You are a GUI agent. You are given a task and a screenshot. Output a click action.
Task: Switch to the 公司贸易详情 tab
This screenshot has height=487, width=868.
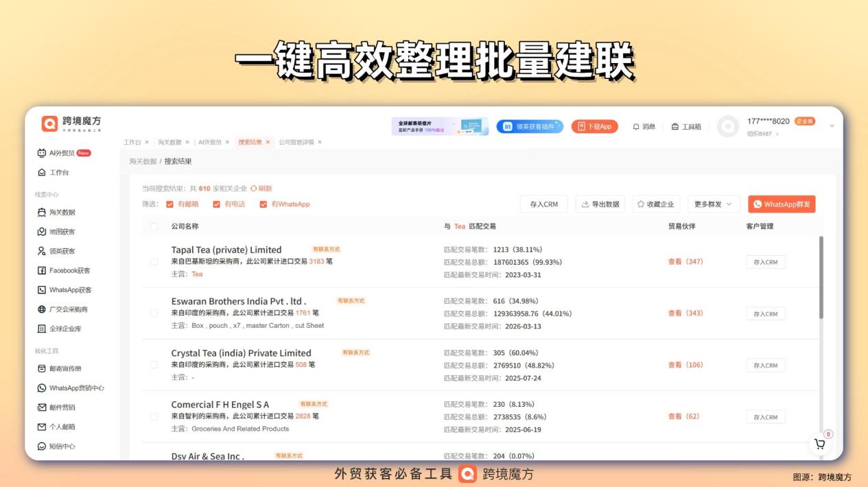296,142
